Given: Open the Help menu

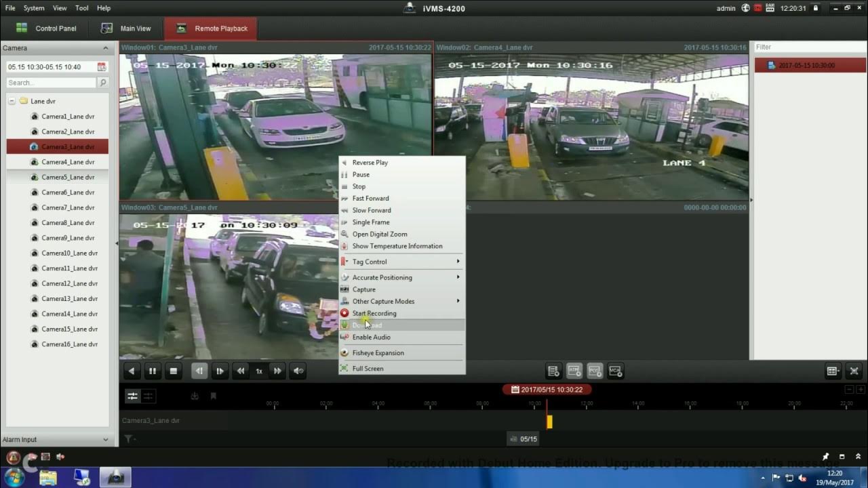Looking at the screenshot, I should click(104, 8).
